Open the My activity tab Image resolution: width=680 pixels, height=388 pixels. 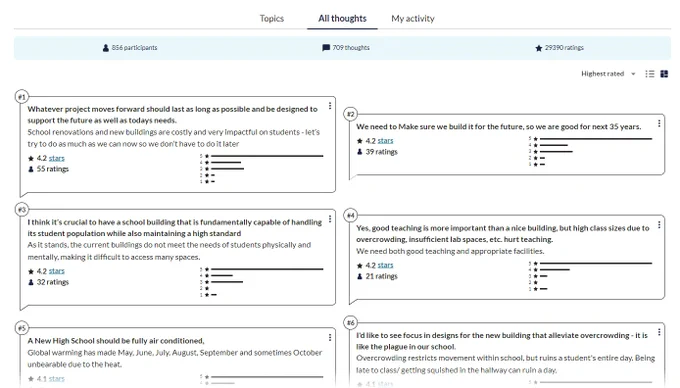pyautogui.click(x=413, y=18)
